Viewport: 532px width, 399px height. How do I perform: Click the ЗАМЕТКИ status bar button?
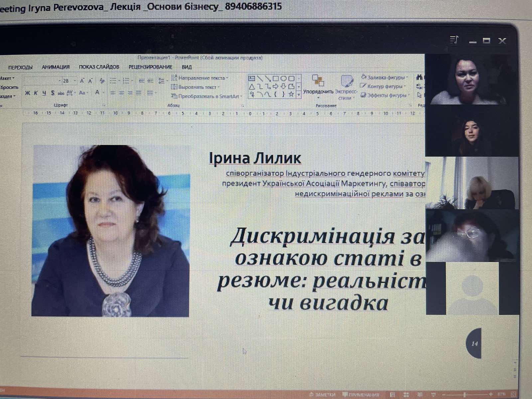(322, 395)
